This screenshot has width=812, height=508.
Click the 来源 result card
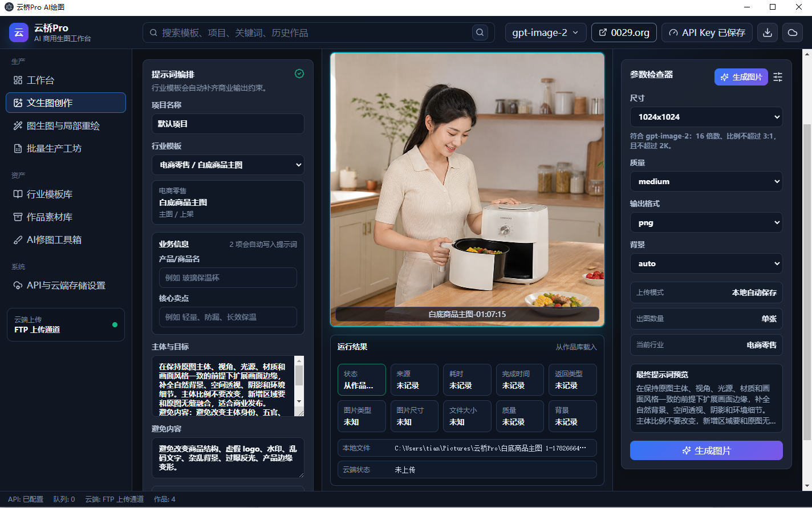(415, 380)
